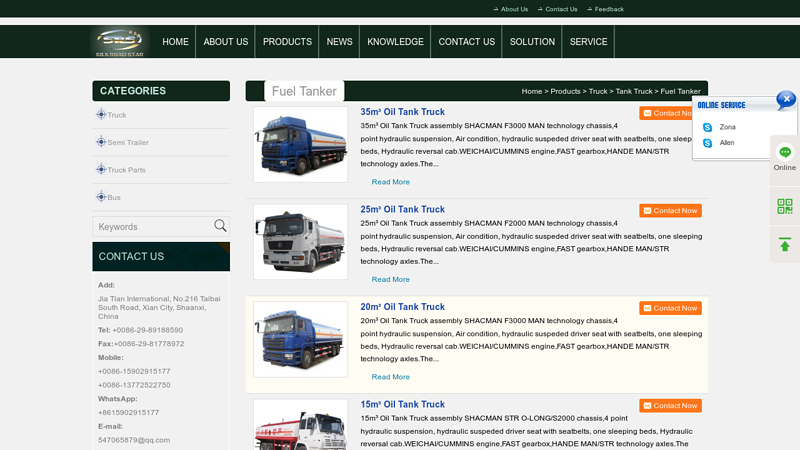Image resolution: width=800 pixels, height=450 pixels.
Task: Click Read More under 35m³ truck
Action: pos(391,182)
